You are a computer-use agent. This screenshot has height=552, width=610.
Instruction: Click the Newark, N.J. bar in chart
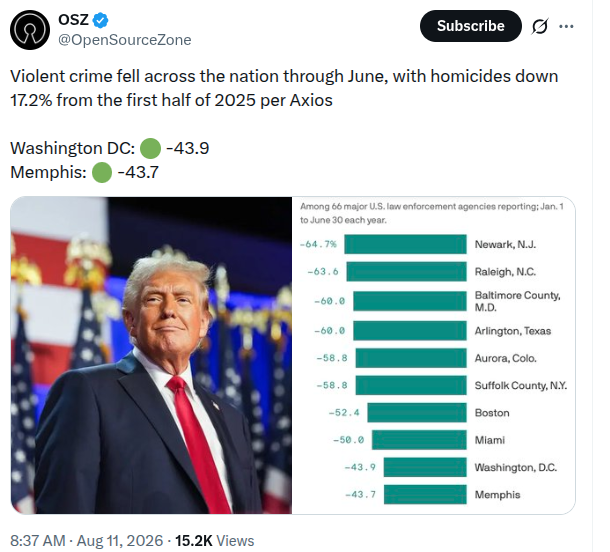click(x=405, y=244)
